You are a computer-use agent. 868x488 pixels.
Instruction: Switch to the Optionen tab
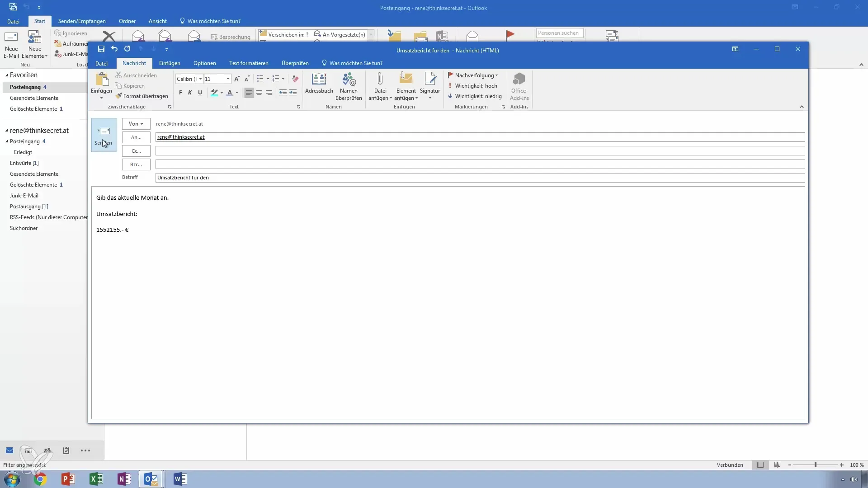tap(205, 63)
